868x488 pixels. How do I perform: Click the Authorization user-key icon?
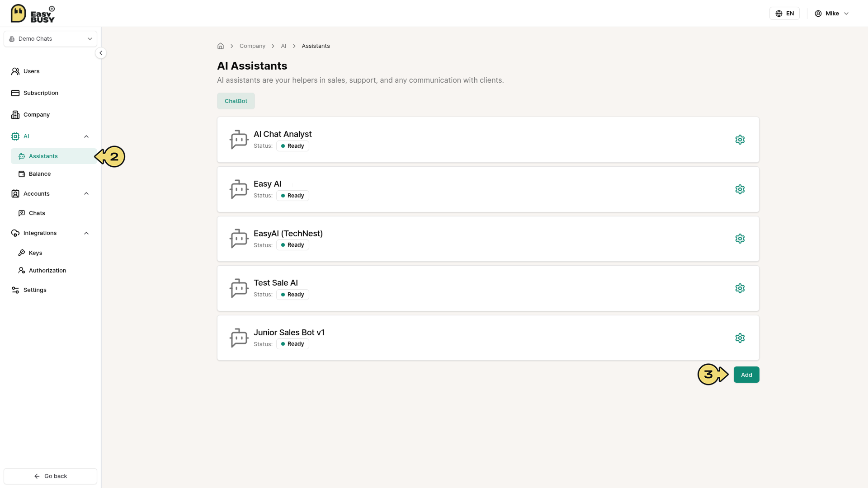point(22,271)
